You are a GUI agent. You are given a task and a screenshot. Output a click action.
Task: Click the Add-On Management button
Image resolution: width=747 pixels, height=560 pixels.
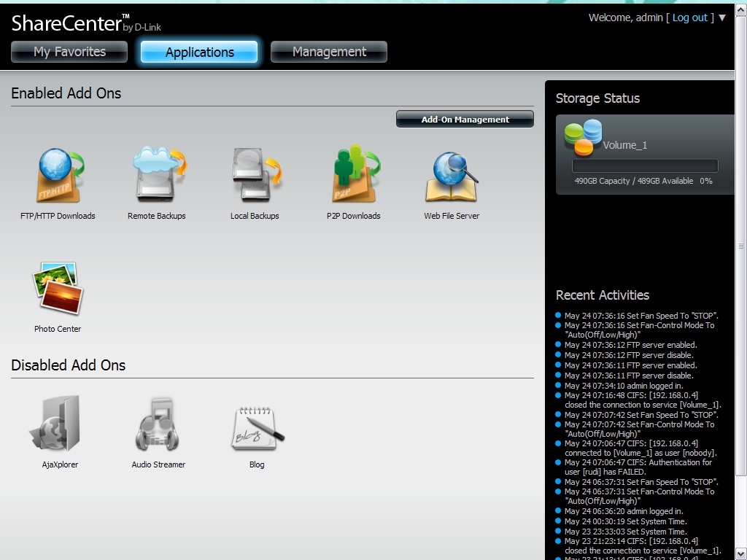[465, 120]
